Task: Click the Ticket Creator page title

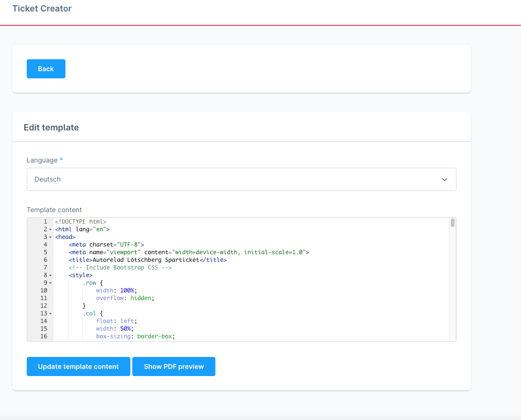Action: (x=42, y=9)
